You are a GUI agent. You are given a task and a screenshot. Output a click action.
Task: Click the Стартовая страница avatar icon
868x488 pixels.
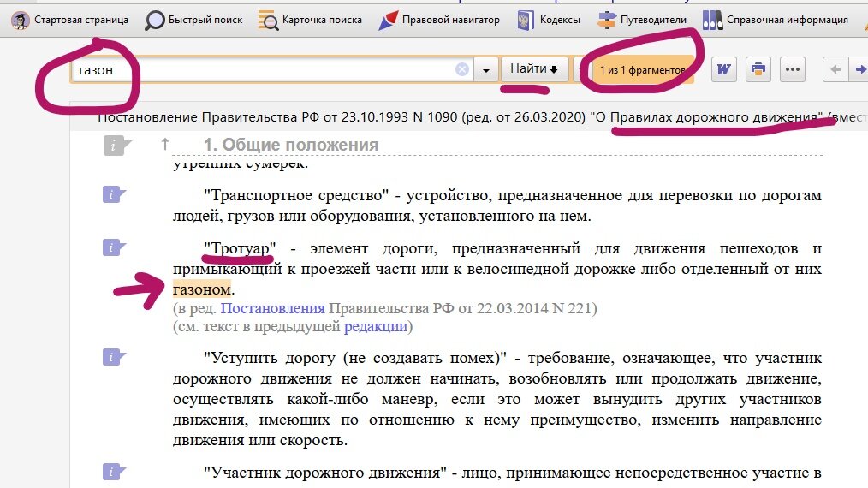point(21,21)
